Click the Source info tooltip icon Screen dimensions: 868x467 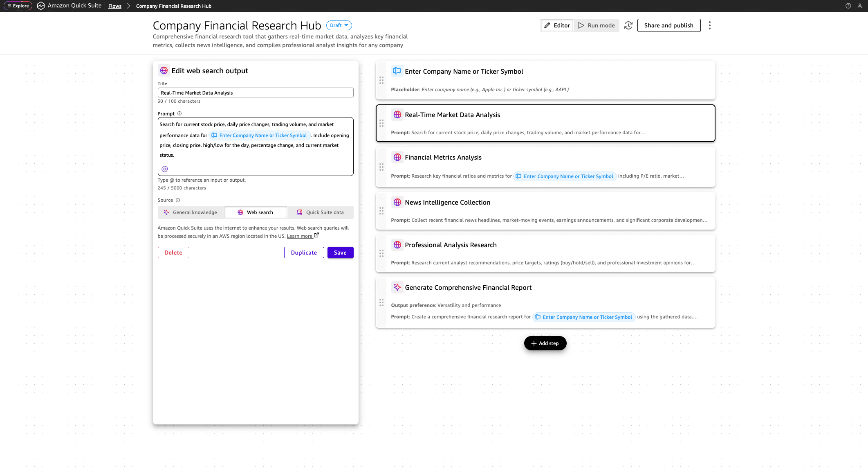(x=178, y=200)
